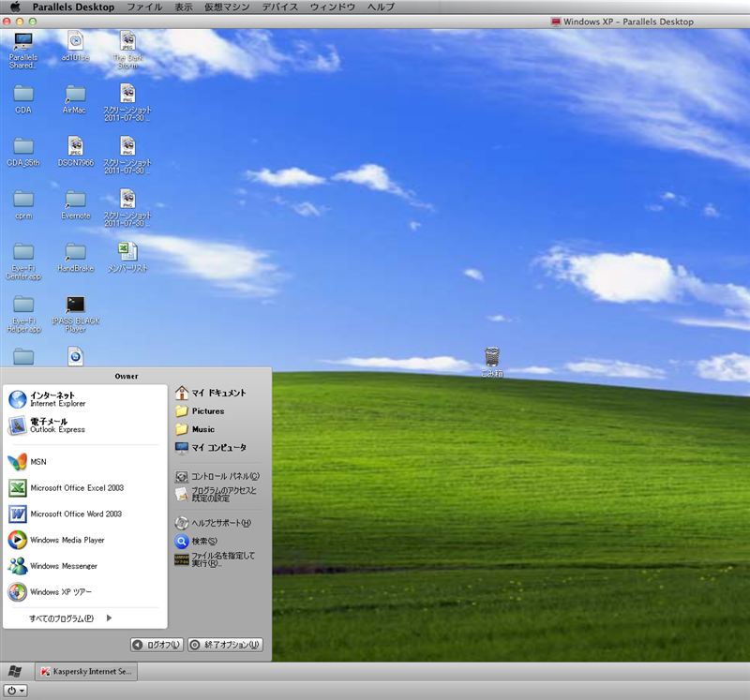Image resolution: width=750 pixels, height=700 pixels.
Task: Select the cprm folder
Action: pyautogui.click(x=23, y=204)
